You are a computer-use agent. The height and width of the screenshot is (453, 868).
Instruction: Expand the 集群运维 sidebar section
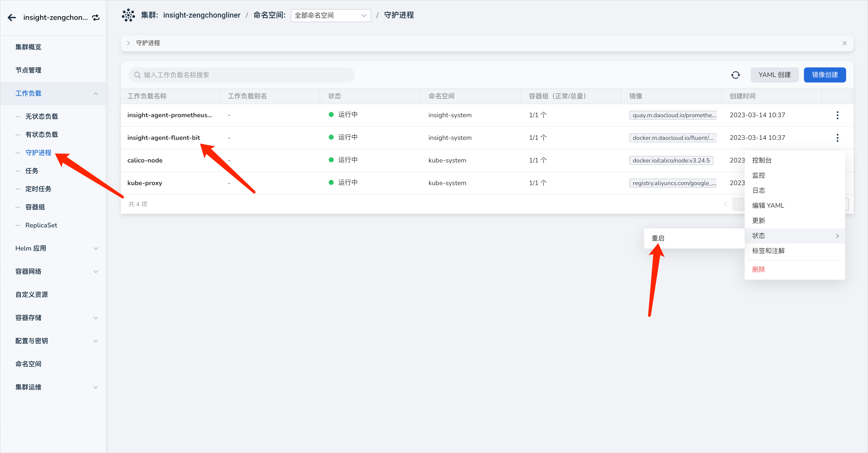pos(96,387)
